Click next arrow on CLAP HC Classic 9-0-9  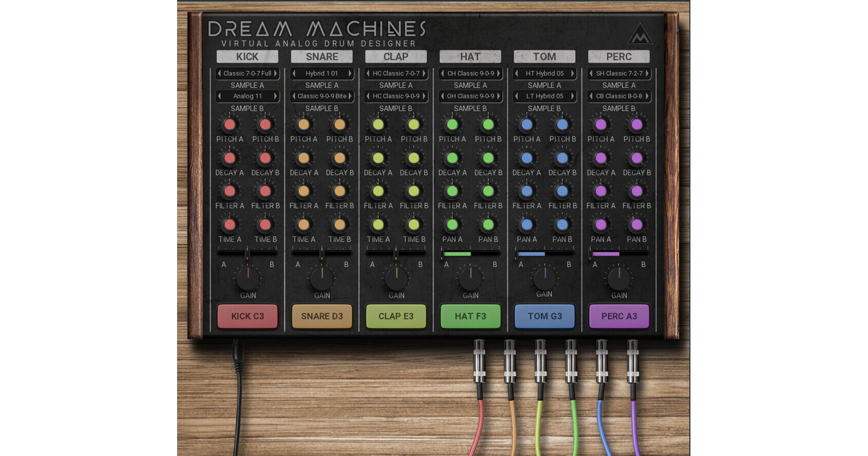point(424,96)
